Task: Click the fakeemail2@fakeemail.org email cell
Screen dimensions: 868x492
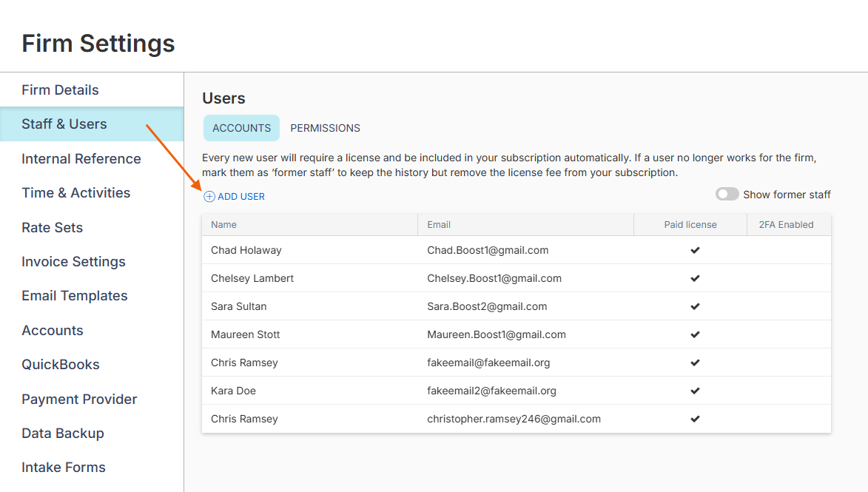Action: coord(491,391)
